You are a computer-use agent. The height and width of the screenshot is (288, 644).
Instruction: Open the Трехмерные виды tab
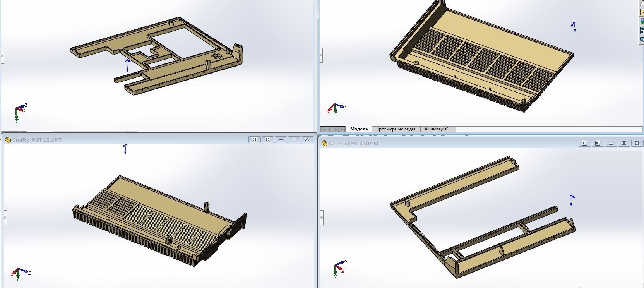click(396, 129)
